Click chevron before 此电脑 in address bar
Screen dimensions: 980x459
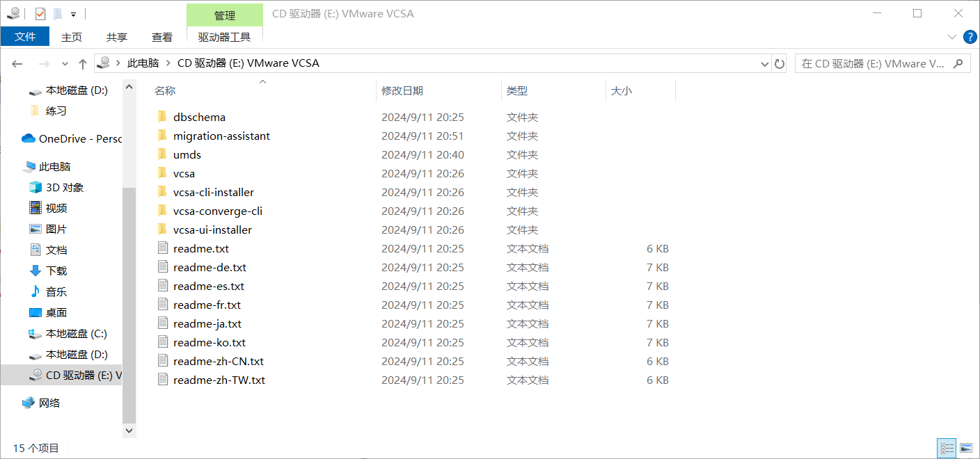[118, 63]
